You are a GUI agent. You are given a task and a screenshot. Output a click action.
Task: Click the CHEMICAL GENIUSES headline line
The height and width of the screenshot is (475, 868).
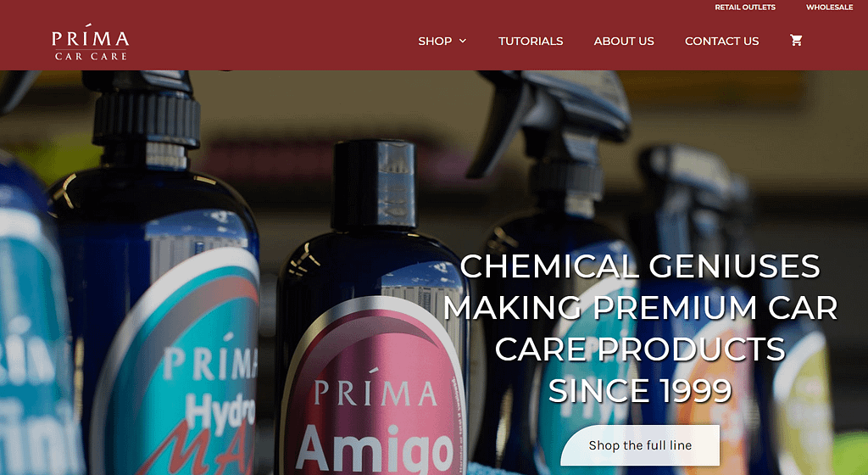click(x=640, y=266)
